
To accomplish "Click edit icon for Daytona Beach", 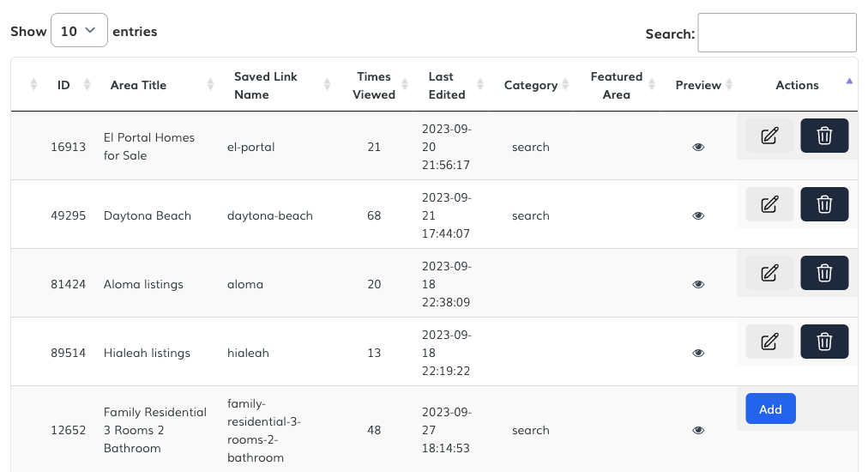I will click(769, 204).
